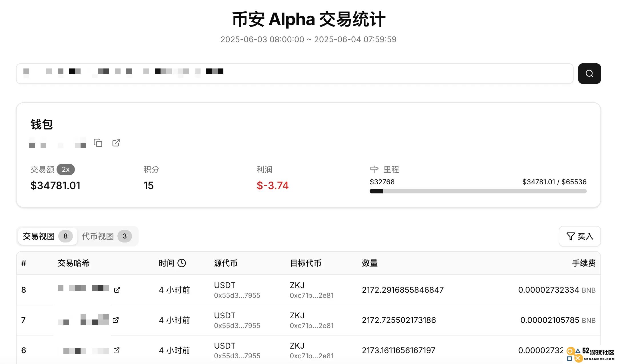Click the 里程 progress bar
This screenshot has height=364, width=617.
478,191
